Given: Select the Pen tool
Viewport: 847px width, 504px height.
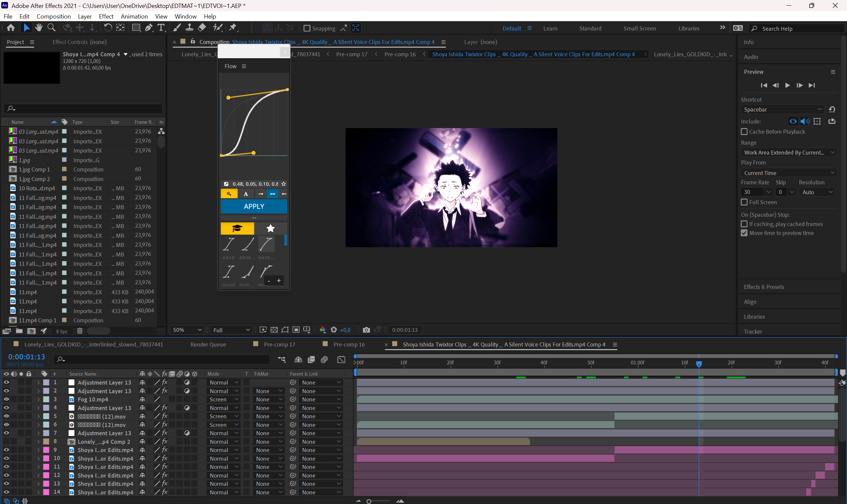Looking at the screenshot, I should pyautogui.click(x=149, y=28).
